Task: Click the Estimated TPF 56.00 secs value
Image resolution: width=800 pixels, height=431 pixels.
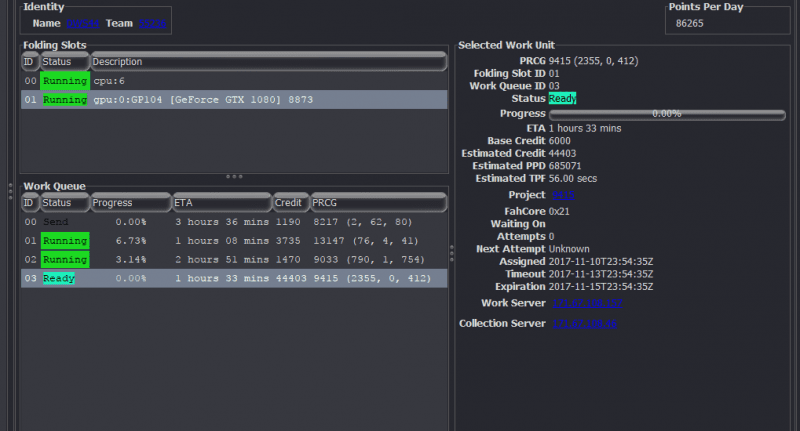Action: coord(572,179)
